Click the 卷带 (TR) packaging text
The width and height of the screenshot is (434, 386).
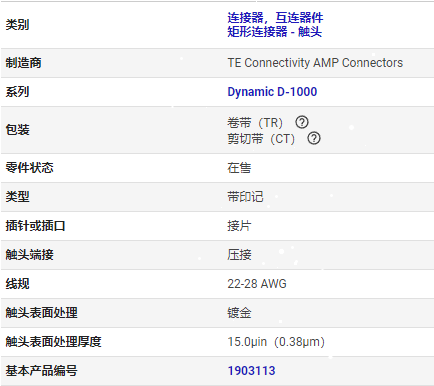(255, 123)
